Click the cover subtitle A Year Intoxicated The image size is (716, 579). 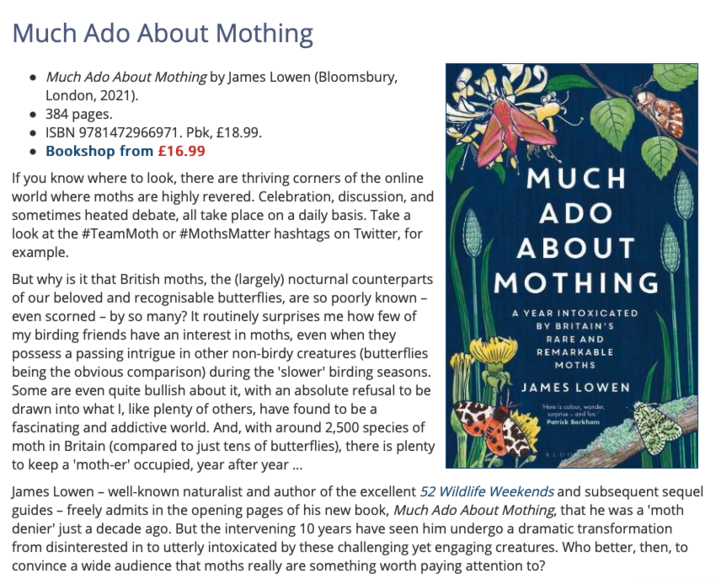575,339
